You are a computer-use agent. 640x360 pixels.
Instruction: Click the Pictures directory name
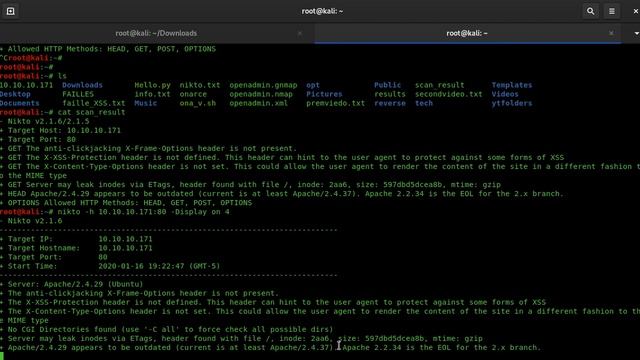[324, 94]
